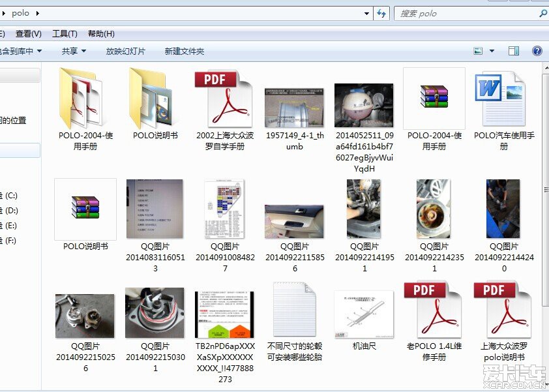Select the 上海大众波罗polo说明书 PDF icon
This screenshot has width=549, height=392.
[503, 310]
